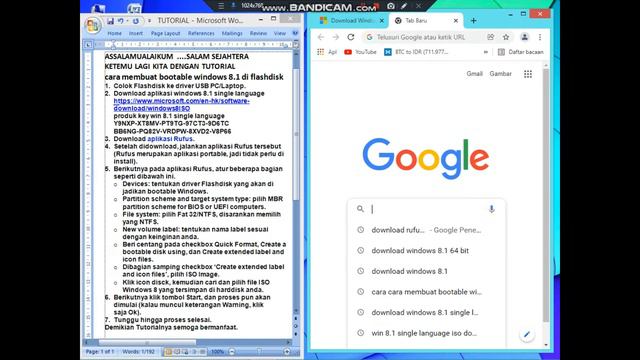Toggle ruler visibility button above Word scrollbar
The width and height of the screenshot is (640, 360).
(296, 44)
